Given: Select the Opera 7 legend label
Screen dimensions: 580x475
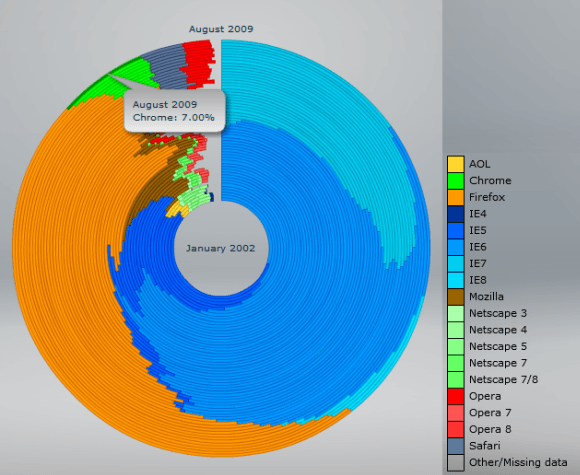Looking at the screenshot, I should pyautogui.click(x=490, y=413).
